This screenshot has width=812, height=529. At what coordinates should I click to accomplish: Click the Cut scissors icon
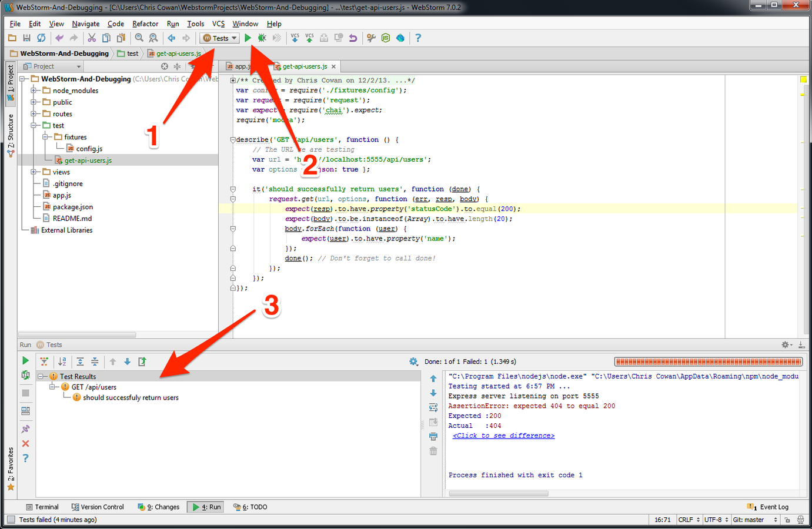pos(92,38)
